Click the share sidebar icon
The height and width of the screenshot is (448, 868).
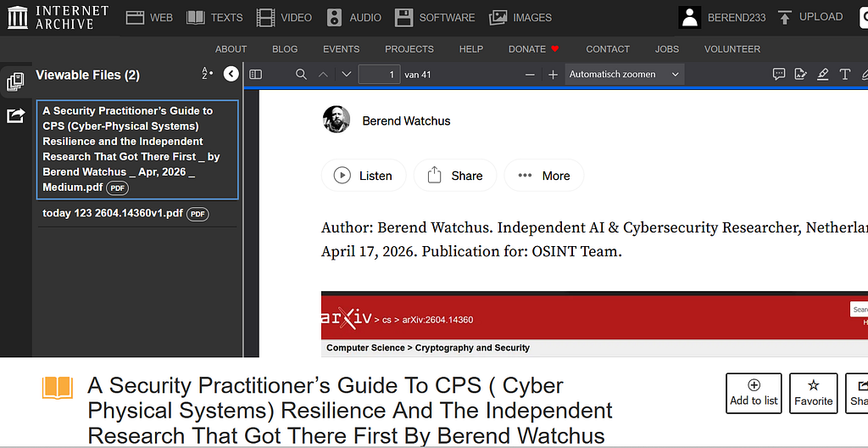[15, 115]
